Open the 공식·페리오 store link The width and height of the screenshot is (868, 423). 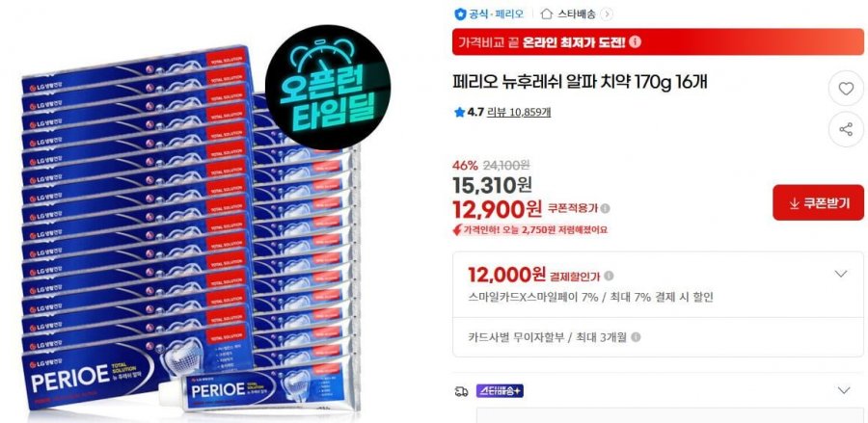pyautogui.click(x=496, y=14)
